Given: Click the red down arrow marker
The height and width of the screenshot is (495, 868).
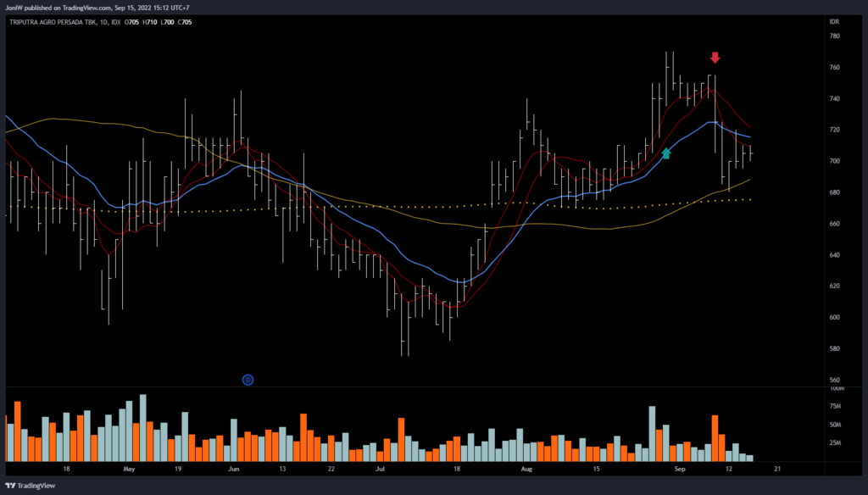Looking at the screenshot, I should [715, 58].
